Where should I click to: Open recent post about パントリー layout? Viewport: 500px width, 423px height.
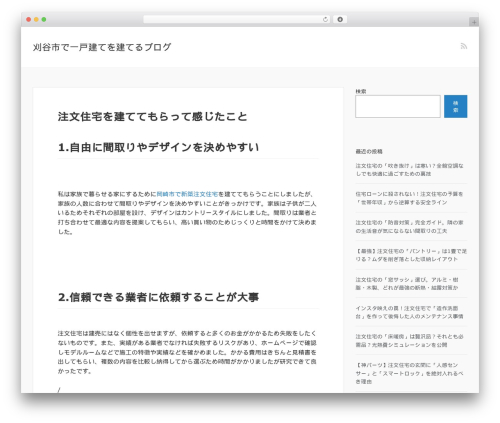tap(411, 255)
